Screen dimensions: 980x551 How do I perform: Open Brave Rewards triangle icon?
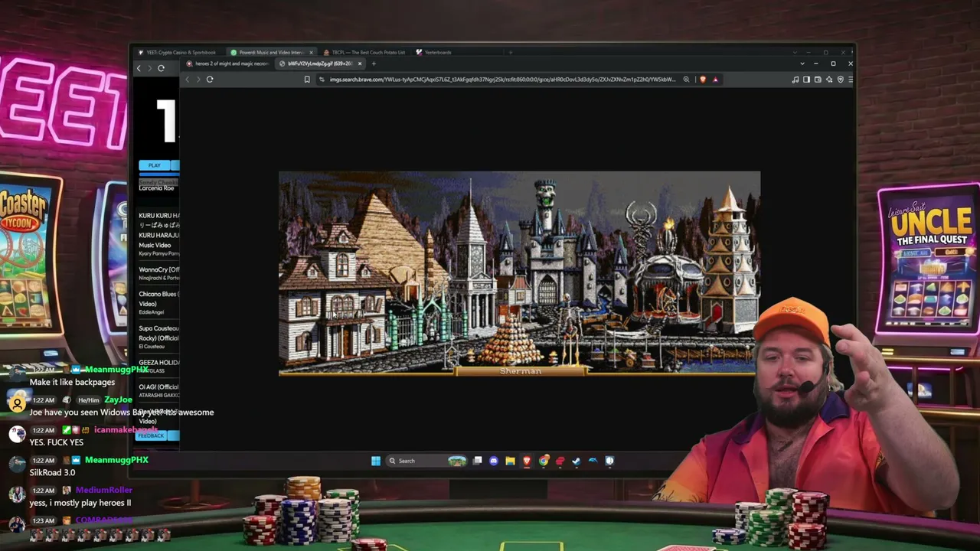(715, 79)
